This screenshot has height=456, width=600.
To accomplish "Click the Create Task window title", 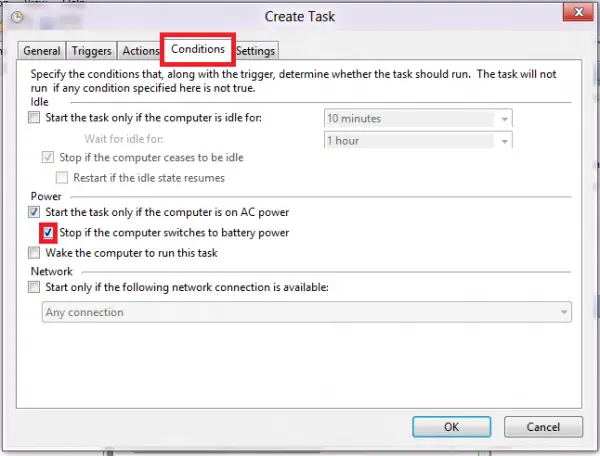I will pyautogui.click(x=300, y=16).
